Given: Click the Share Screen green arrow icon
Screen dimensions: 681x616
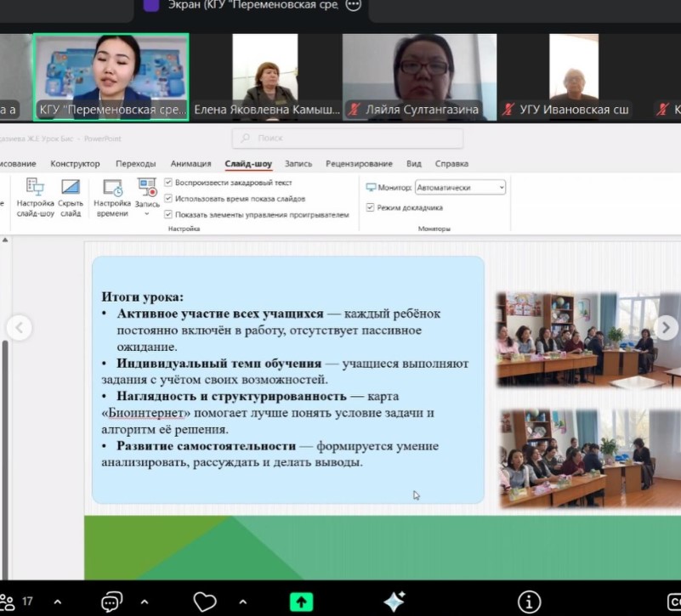Looking at the screenshot, I should (x=301, y=602).
